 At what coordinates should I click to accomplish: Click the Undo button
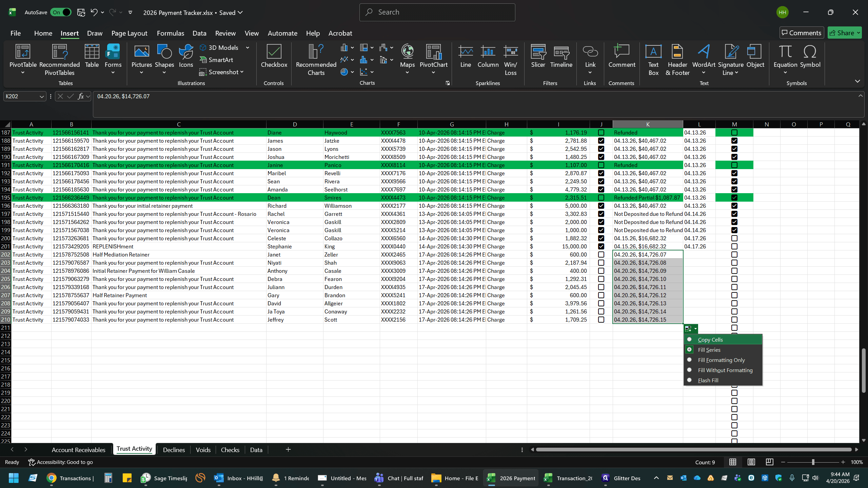tap(94, 13)
